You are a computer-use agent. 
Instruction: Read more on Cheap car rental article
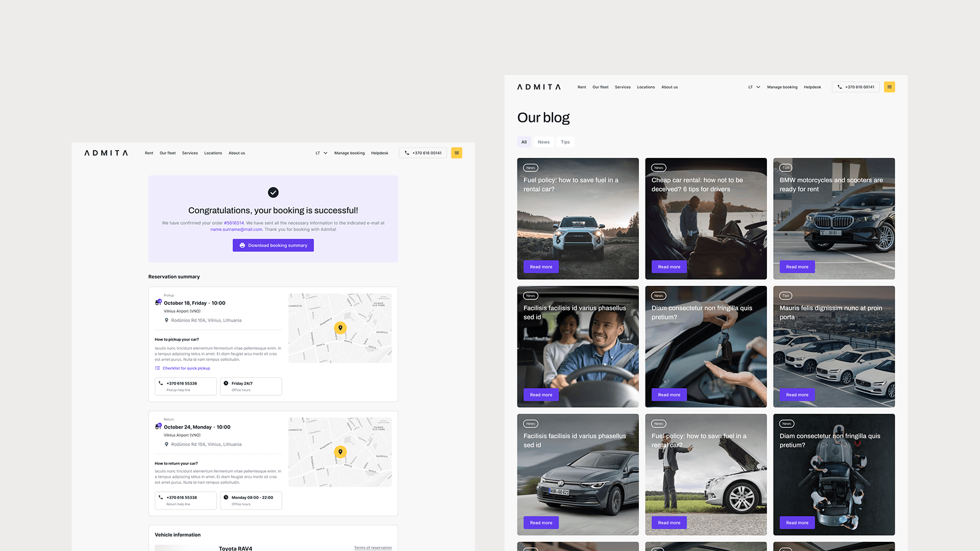click(x=669, y=267)
